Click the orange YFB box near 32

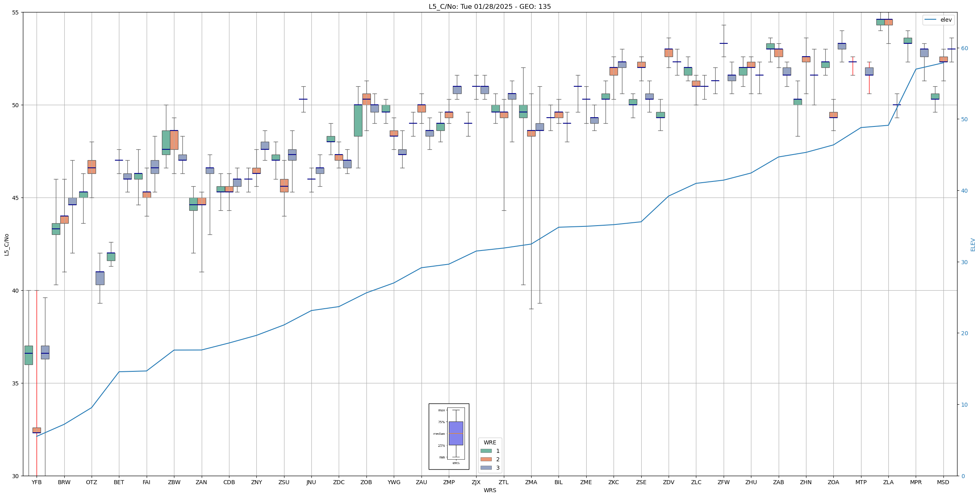click(37, 430)
